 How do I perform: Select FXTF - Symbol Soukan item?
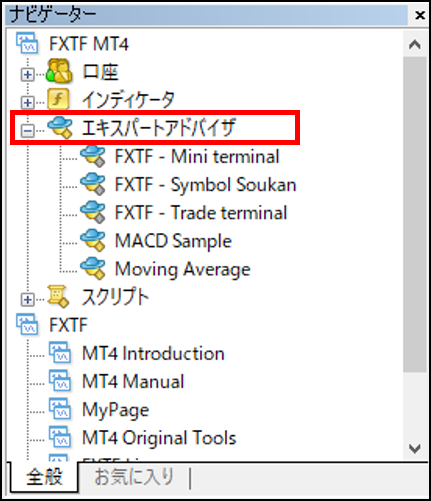205,185
